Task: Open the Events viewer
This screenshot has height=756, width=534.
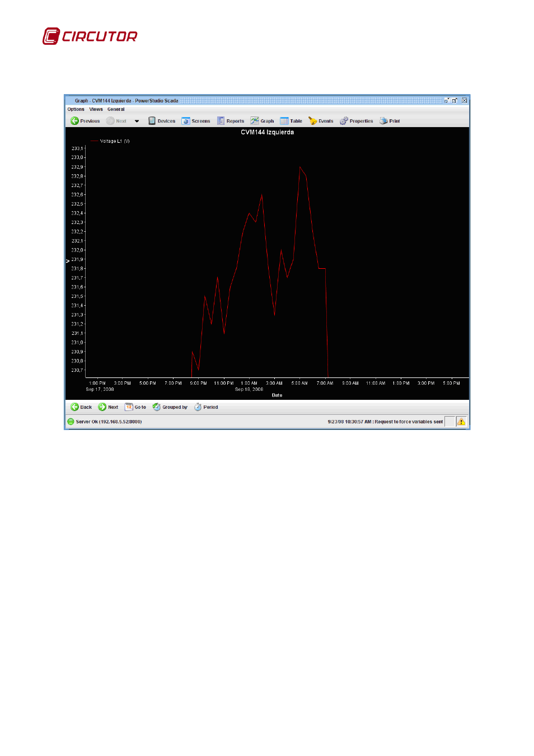Action: pos(321,121)
